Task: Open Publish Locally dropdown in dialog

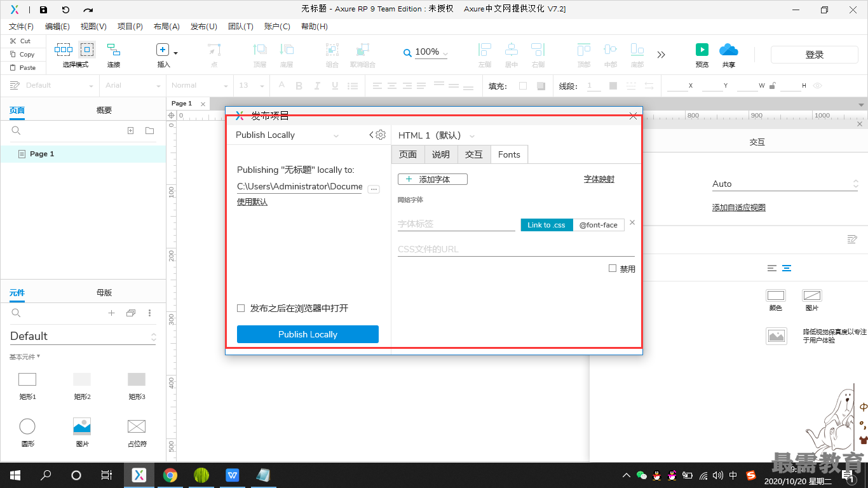Action: pyautogui.click(x=288, y=135)
